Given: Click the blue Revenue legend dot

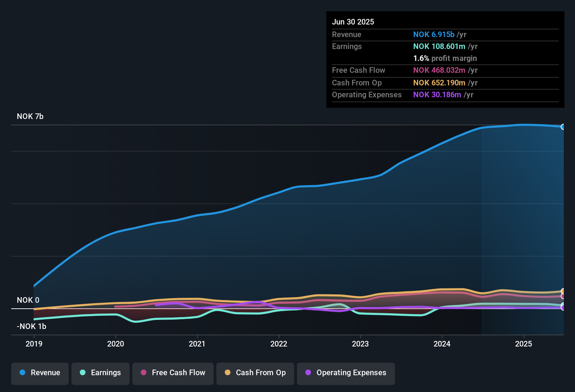Looking at the screenshot, I should 22,372.
